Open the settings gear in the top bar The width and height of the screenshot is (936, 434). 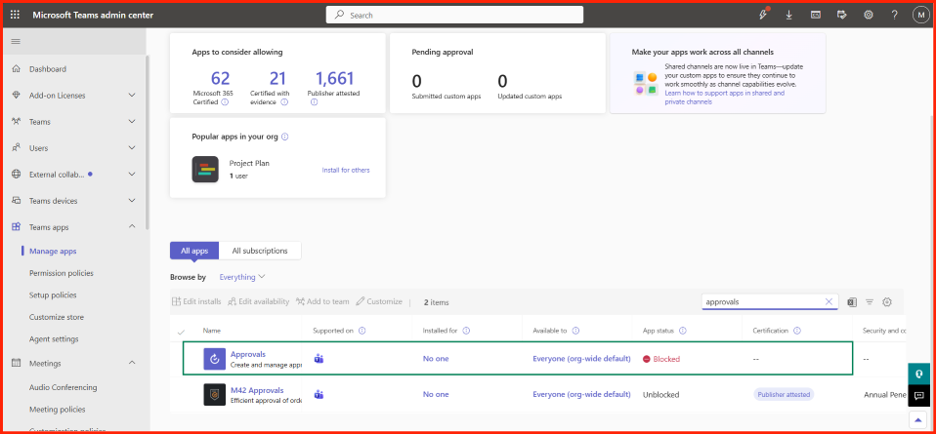click(x=869, y=16)
